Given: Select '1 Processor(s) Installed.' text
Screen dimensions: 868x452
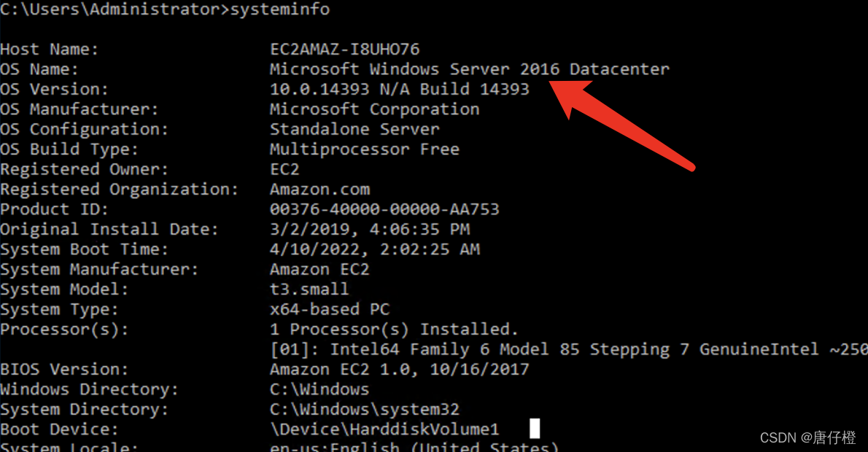Looking at the screenshot, I should (x=394, y=330).
